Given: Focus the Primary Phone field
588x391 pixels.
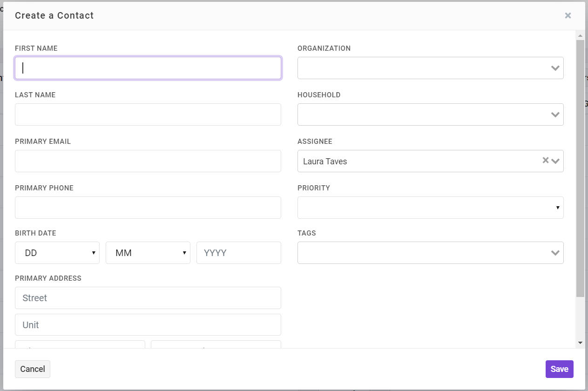Looking at the screenshot, I should point(148,208).
